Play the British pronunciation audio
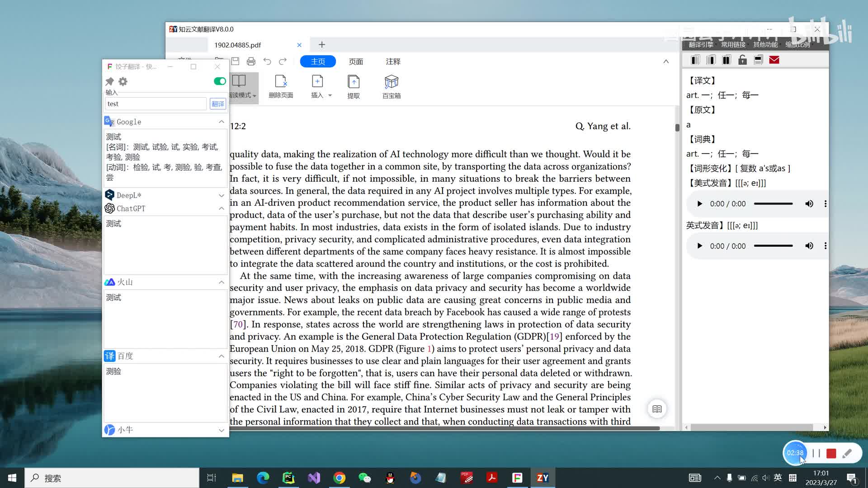Screen dimensions: 868x488 (x=699, y=246)
